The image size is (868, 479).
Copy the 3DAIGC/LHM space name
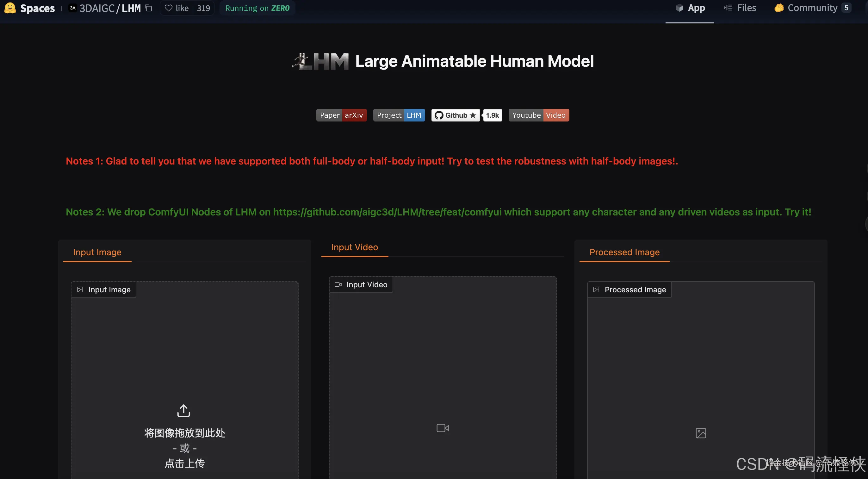point(149,8)
